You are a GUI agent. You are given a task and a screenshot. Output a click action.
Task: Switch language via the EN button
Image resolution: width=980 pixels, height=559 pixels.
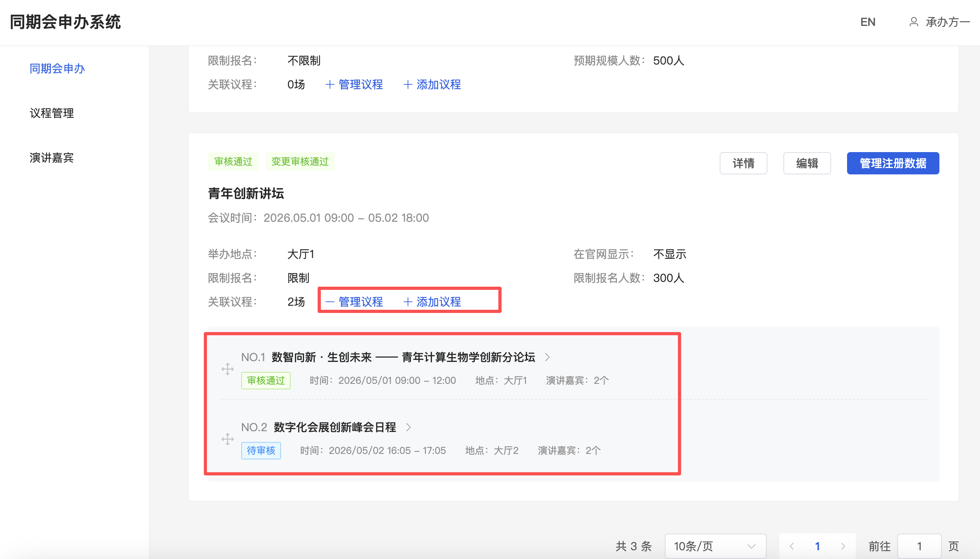coord(868,22)
